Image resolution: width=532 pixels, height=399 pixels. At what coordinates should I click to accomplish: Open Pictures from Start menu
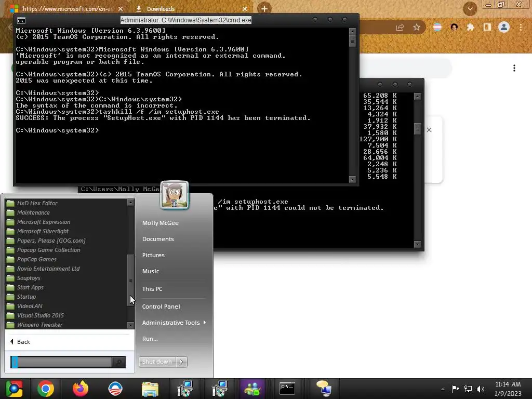(x=153, y=255)
